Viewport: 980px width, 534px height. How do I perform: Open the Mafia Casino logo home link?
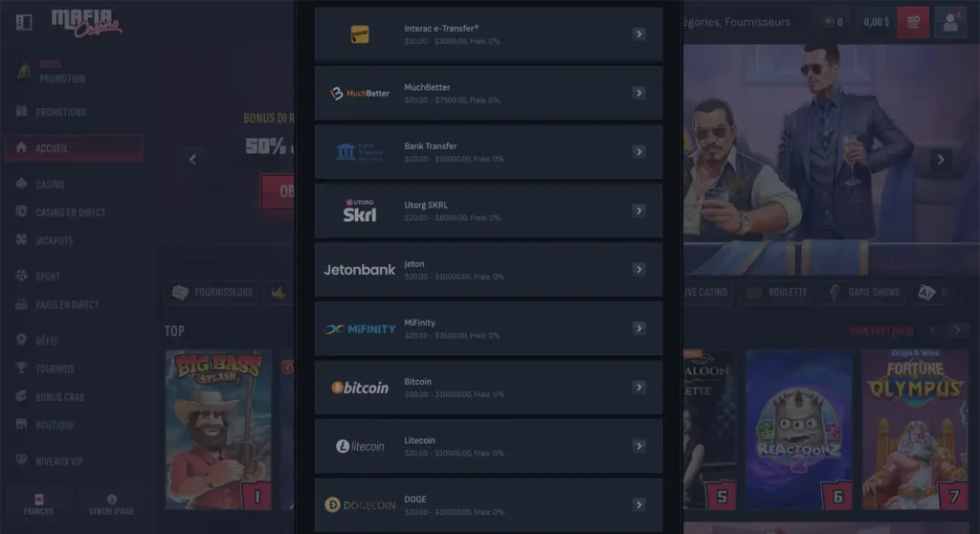point(86,23)
